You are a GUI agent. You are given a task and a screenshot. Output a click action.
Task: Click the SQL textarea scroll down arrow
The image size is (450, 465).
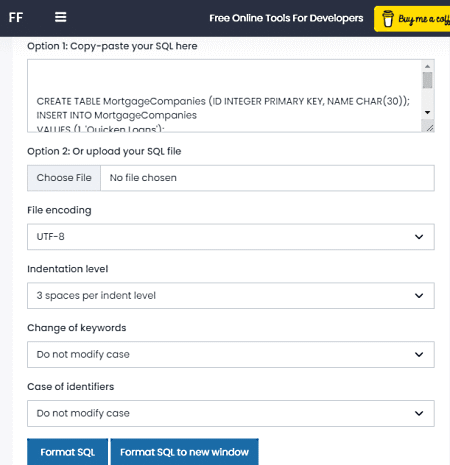point(427,113)
